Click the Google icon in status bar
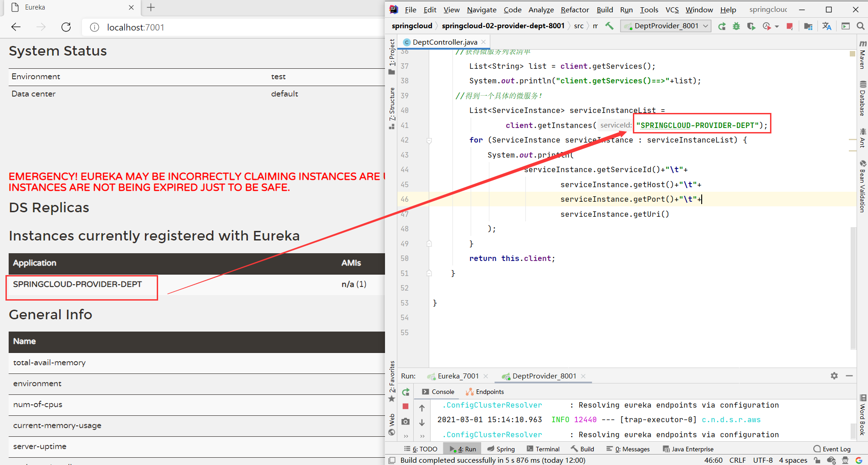 859,460
